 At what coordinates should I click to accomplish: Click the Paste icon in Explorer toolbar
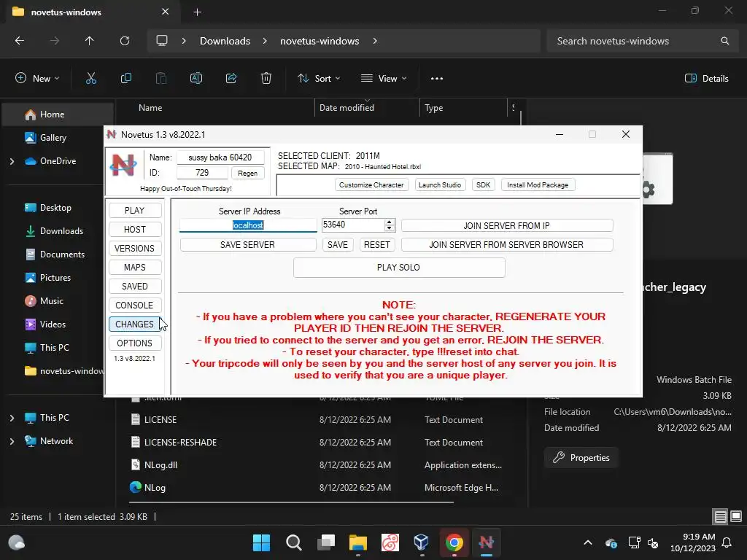point(161,79)
